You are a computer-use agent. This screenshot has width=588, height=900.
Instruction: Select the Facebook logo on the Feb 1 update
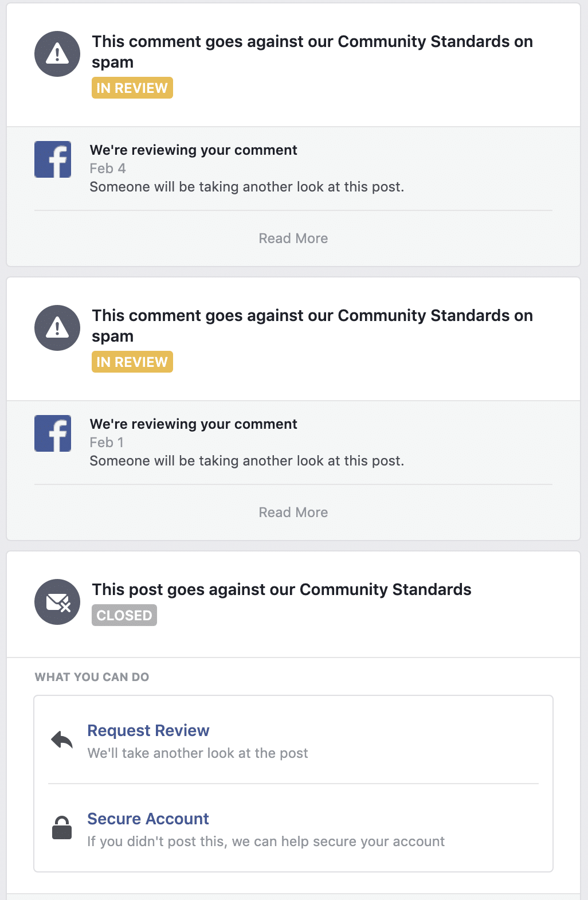pos(52,433)
